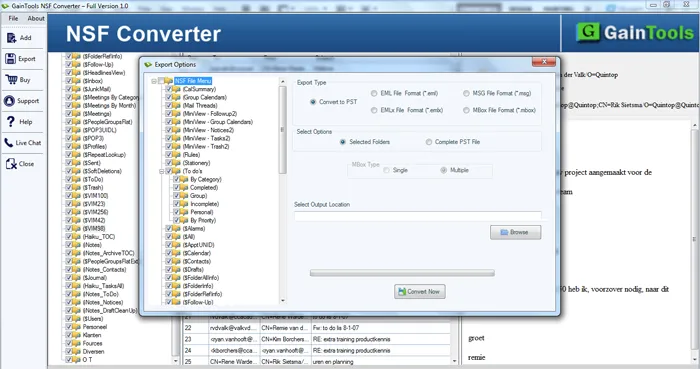Open the Buy shopping cart icon
The height and width of the screenshot is (369, 700).
(11, 79)
